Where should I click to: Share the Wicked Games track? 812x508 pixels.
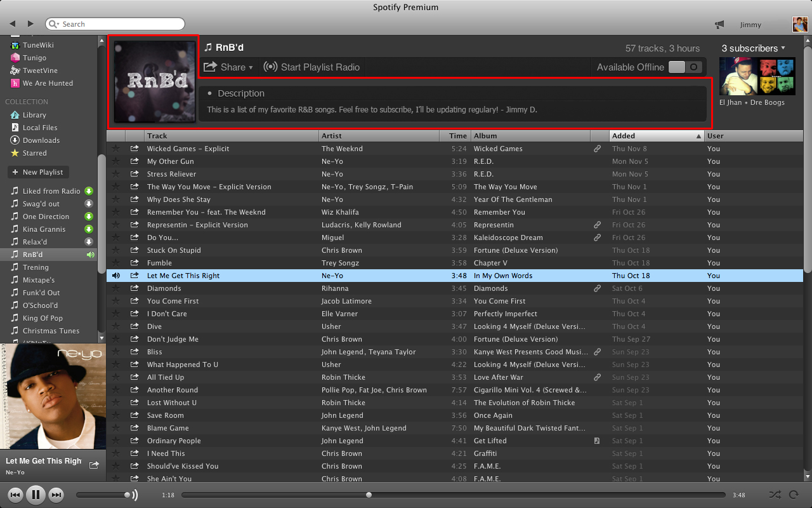pyautogui.click(x=134, y=149)
